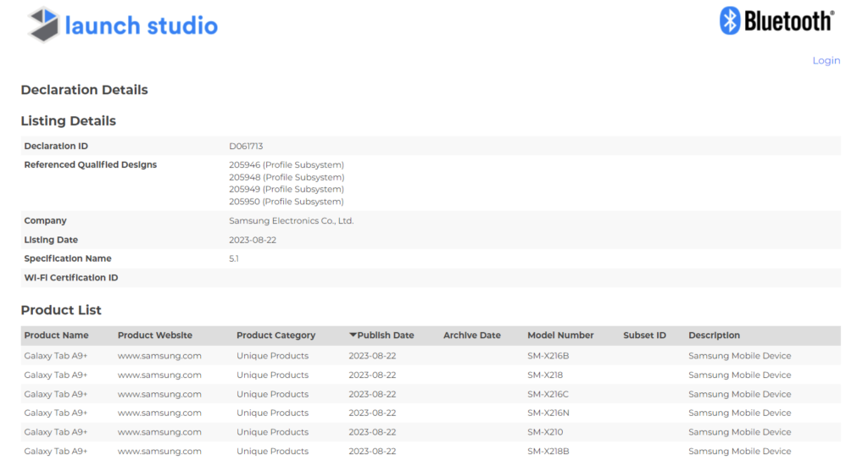Sort table by Product Website header
The height and width of the screenshot is (466, 868).
coord(154,336)
